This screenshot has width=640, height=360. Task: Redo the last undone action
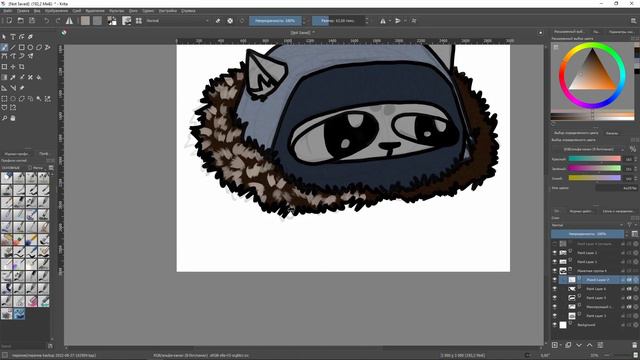click(x=58, y=20)
